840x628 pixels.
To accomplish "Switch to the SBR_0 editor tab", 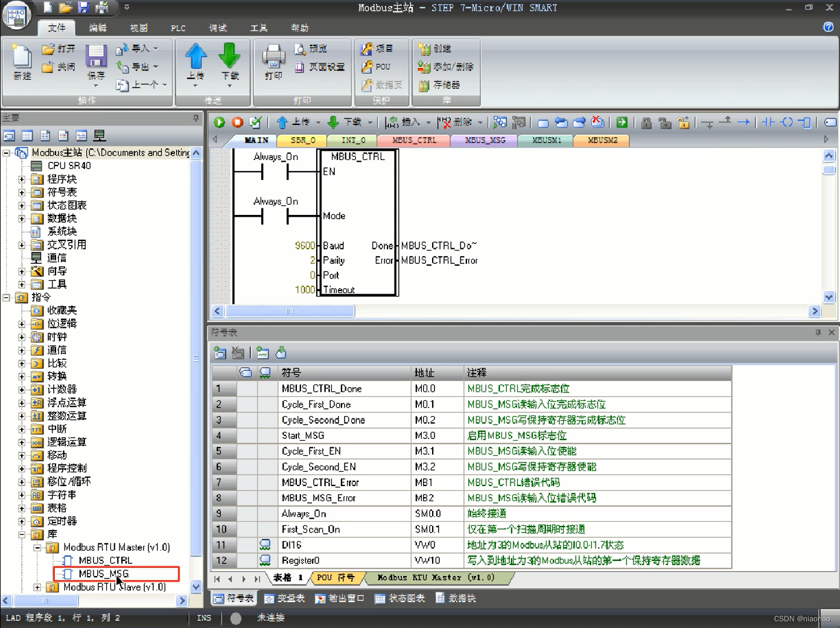I will 303,140.
